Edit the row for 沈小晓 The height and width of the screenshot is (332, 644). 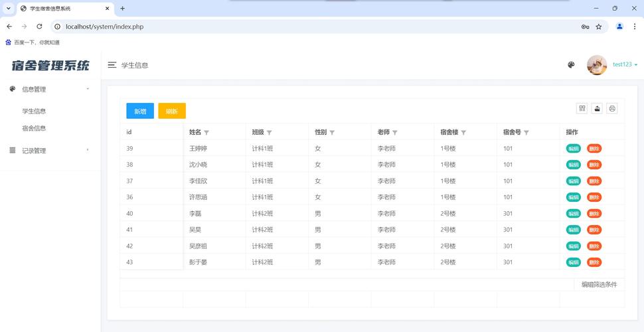(x=574, y=165)
